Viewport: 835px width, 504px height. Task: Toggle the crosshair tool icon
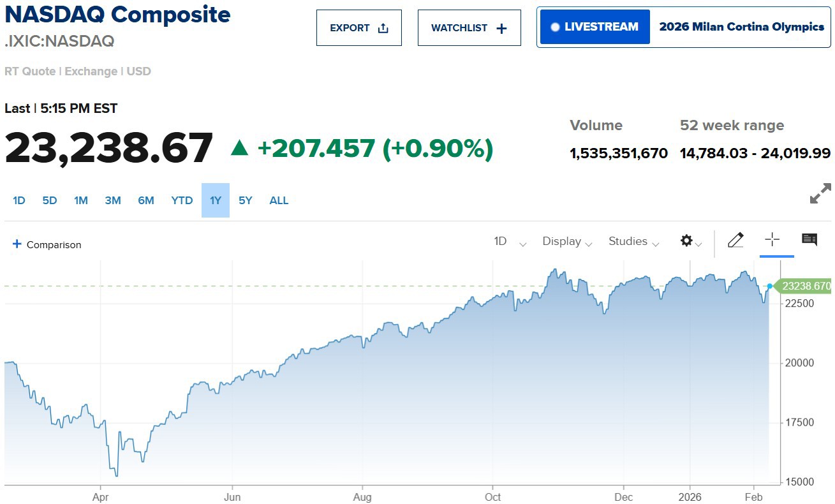pos(772,240)
